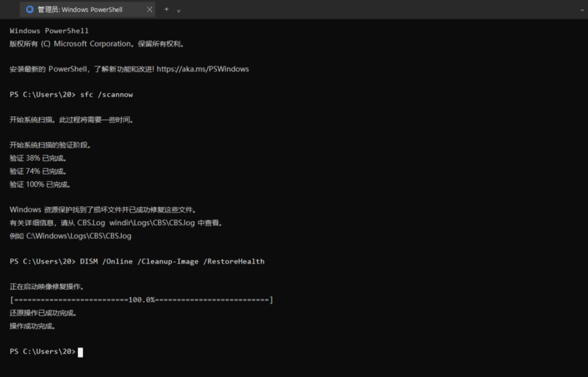Minimize the terminal window

pyautogui.click(x=582, y=10)
